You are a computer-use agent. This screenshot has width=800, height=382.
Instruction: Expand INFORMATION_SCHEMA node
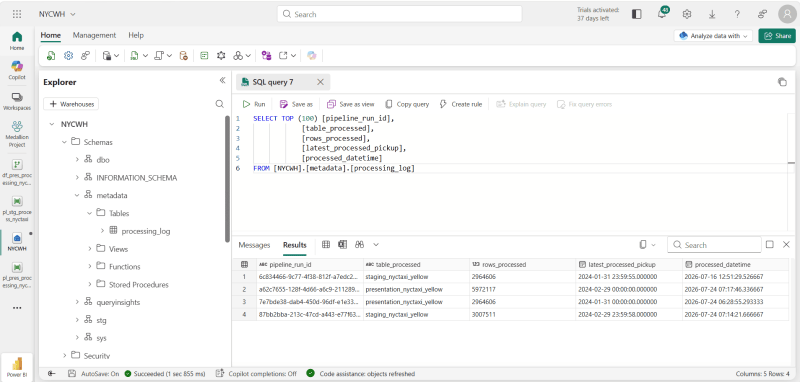[77, 177]
